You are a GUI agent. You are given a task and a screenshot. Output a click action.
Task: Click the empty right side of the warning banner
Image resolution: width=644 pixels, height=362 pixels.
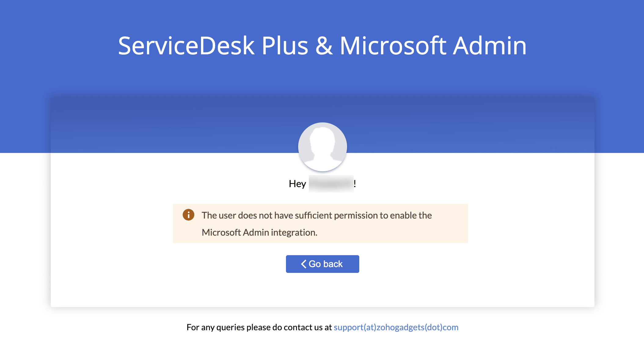pos(397,233)
